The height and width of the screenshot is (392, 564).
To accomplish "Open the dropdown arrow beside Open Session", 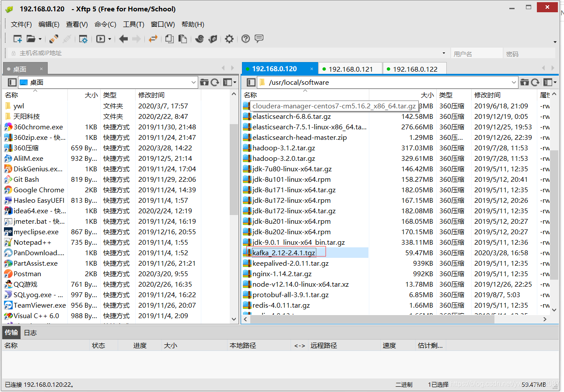I will [x=40, y=39].
